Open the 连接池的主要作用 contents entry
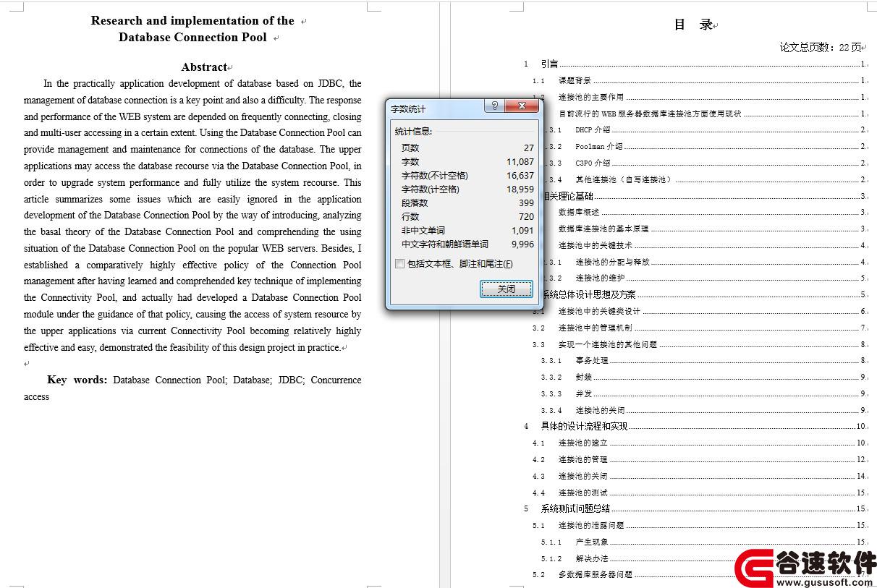This screenshot has width=877, height=588. 700,97
